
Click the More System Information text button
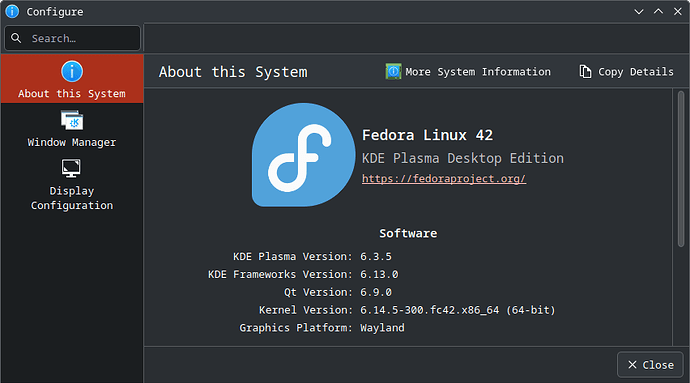(x=478, y=72)
